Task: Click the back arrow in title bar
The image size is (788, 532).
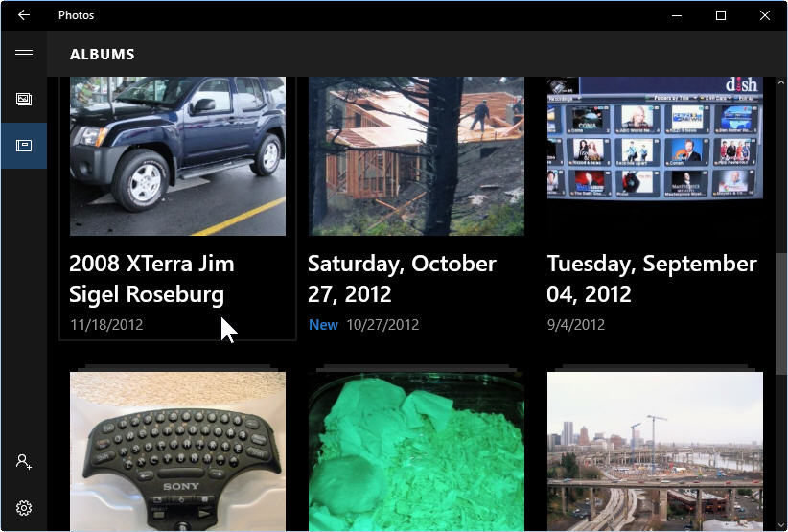Action: coord(23,15)
